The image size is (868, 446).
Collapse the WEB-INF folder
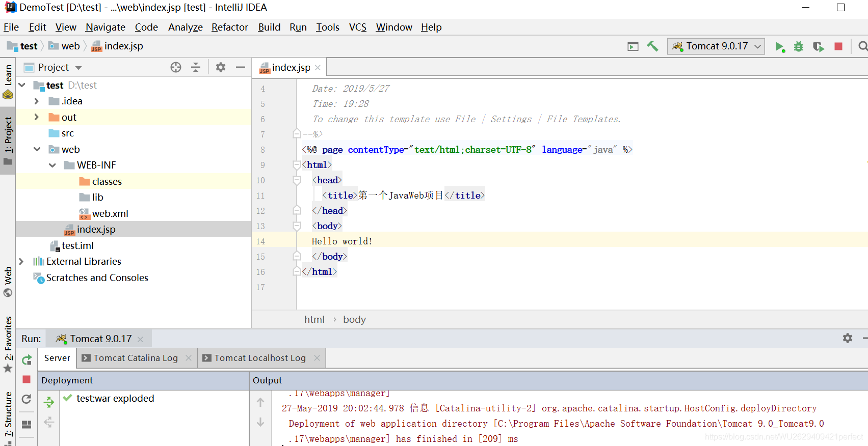pos(52,165)
